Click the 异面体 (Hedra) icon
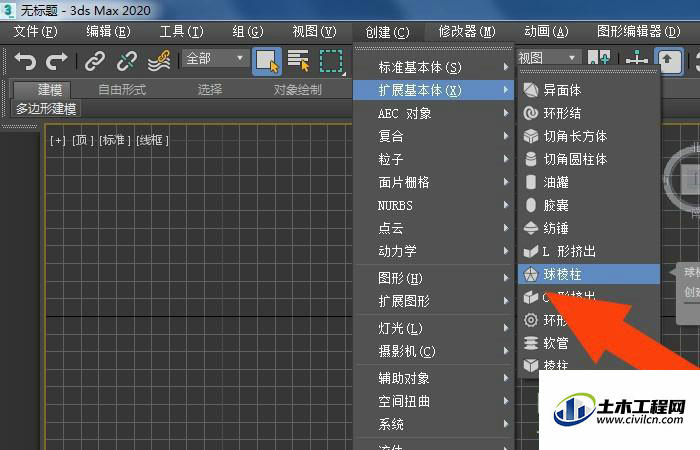 click(530, 90)
